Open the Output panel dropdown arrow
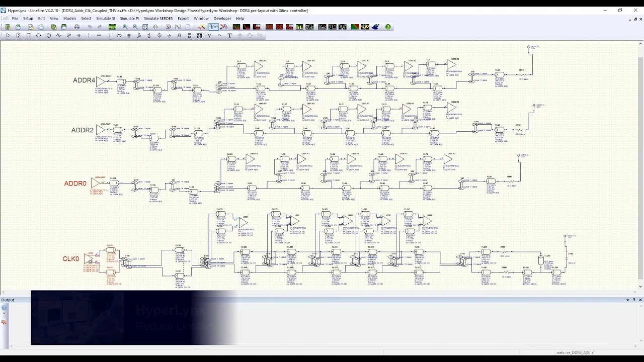 627,300
